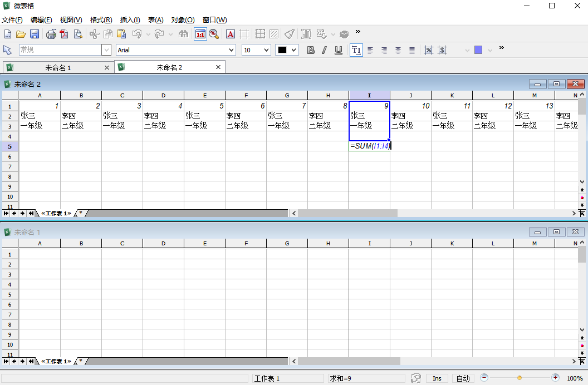Cut selection with scissors icon
This screenshot has height=385, width=588.
(95, 34)
